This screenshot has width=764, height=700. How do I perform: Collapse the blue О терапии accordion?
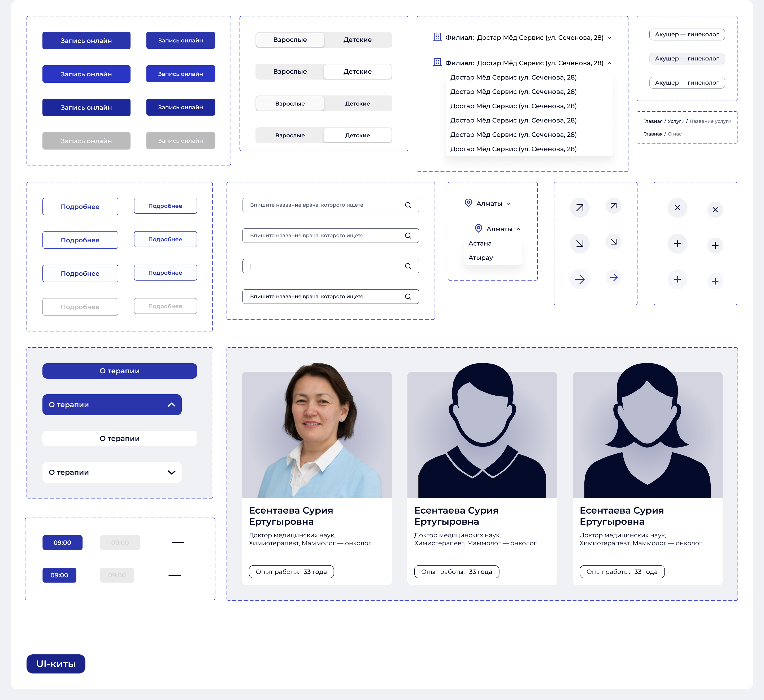coord(171,405)
